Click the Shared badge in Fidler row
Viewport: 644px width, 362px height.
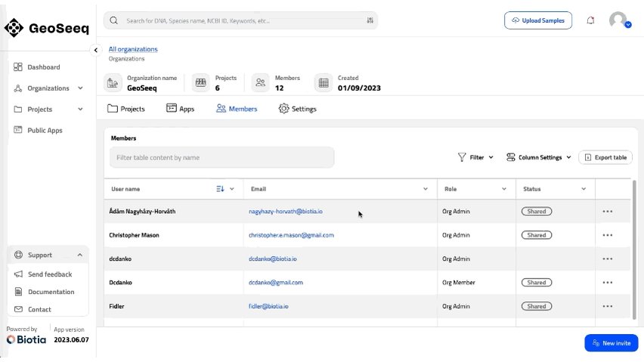[x=537, y=306]
